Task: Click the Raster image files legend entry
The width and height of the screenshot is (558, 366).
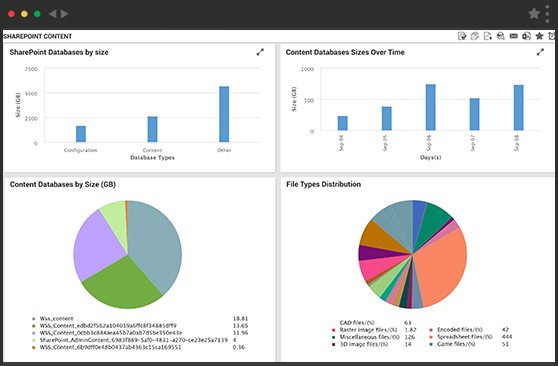Action: click(x=368, y=330)
